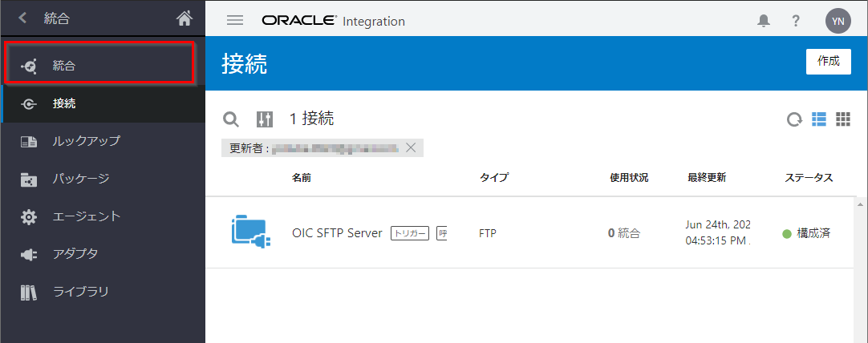The height and width of the screenshot is (343, 868).
Task: Open アダプタ in the sidebar
Action: click(x=75, y=254)
